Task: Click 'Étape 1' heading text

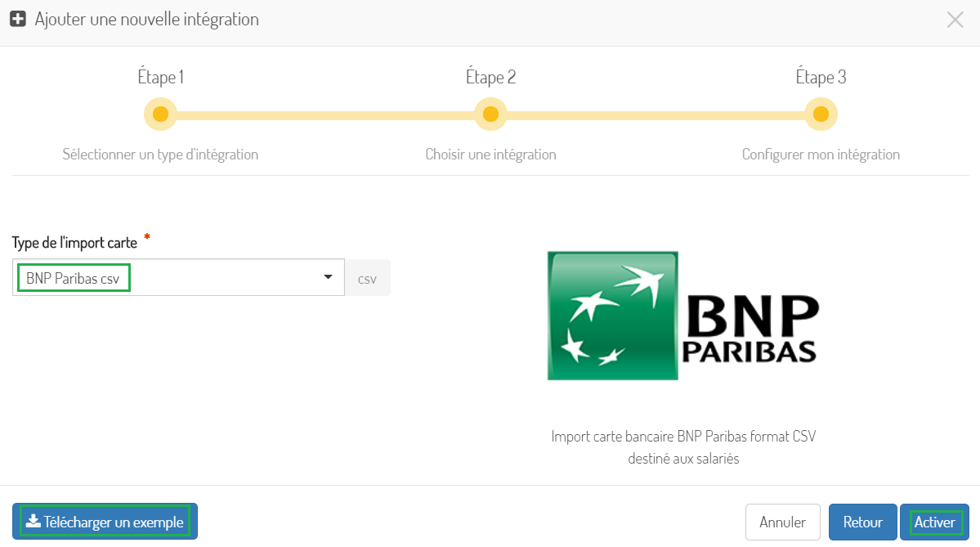Action: [x=161, y=77]
